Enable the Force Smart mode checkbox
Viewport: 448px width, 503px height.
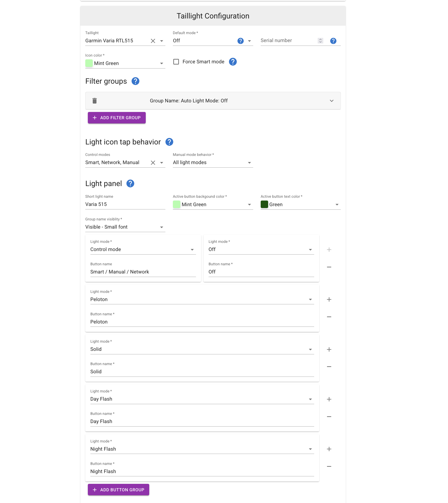click(x=176, y=62)
